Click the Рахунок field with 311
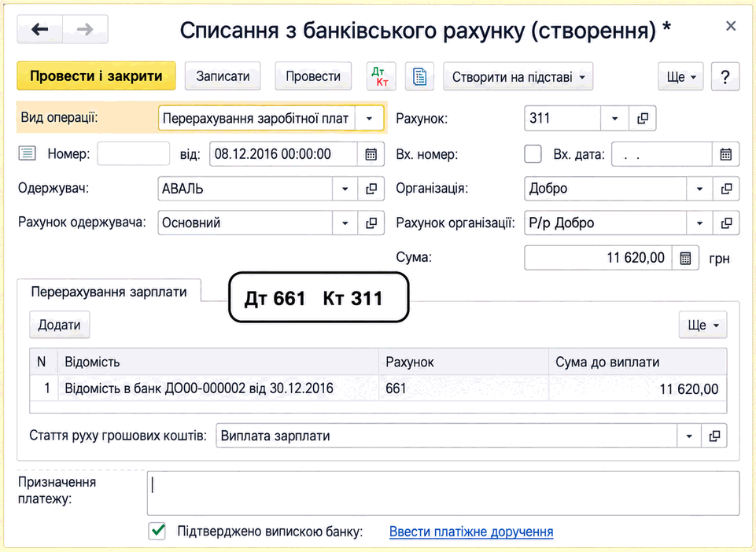This screenshot has height=552, width=756. 562,119
